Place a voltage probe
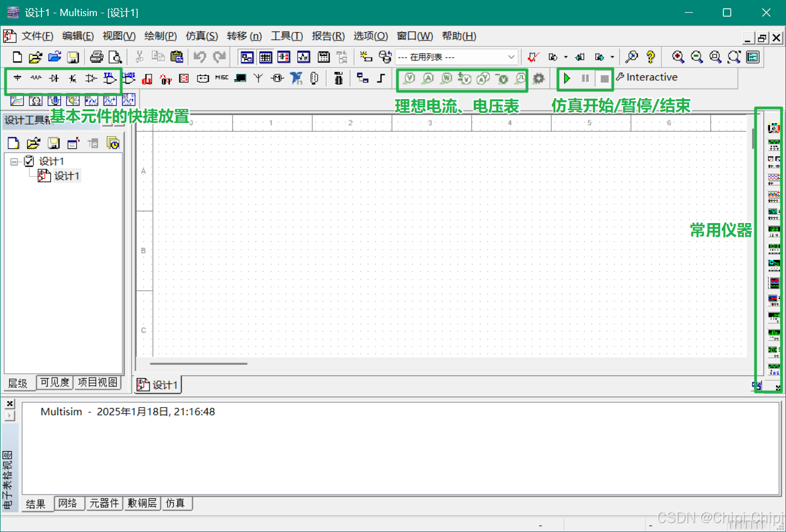Screen dimensions: 786x532 click(409, 79)
